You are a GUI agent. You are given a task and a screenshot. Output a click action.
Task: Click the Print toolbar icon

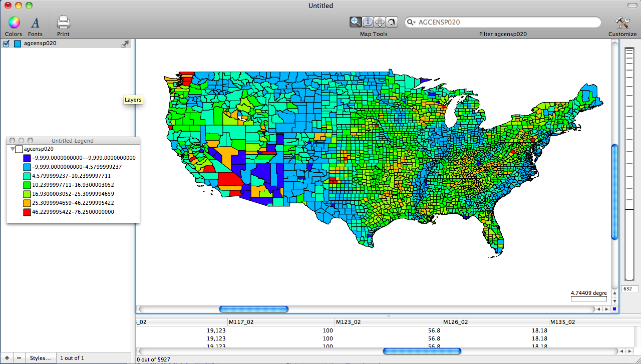point(63,23)
